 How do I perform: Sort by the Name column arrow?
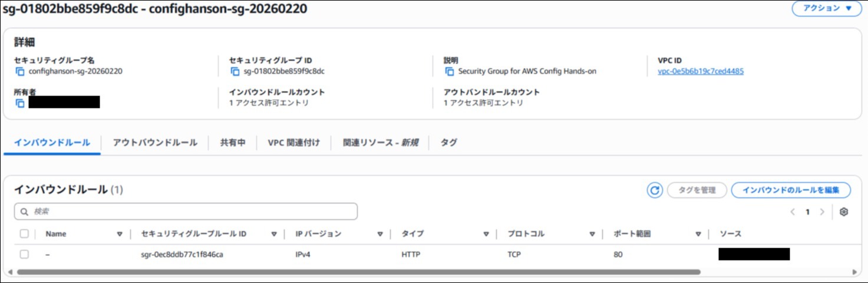(120, 234)
